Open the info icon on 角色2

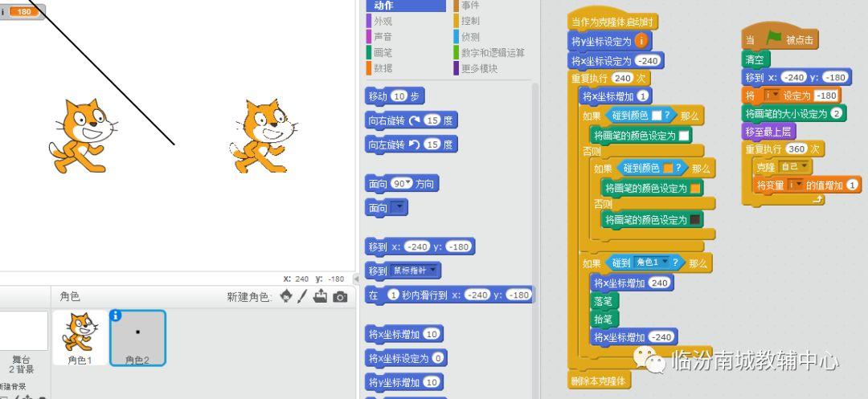116,316
